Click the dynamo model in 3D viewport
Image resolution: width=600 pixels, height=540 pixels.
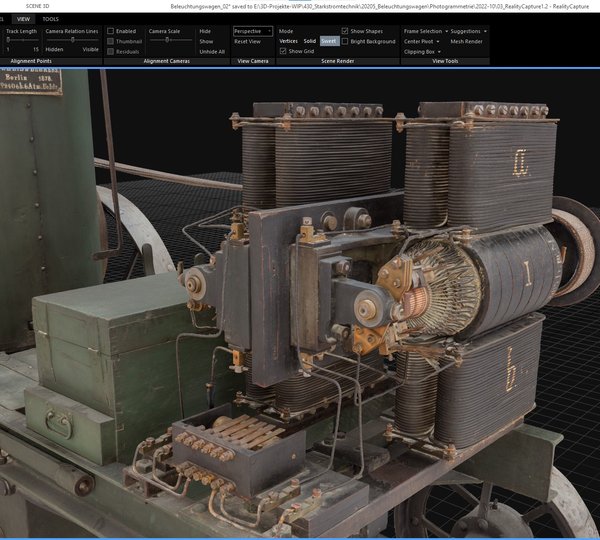[390, 276]
